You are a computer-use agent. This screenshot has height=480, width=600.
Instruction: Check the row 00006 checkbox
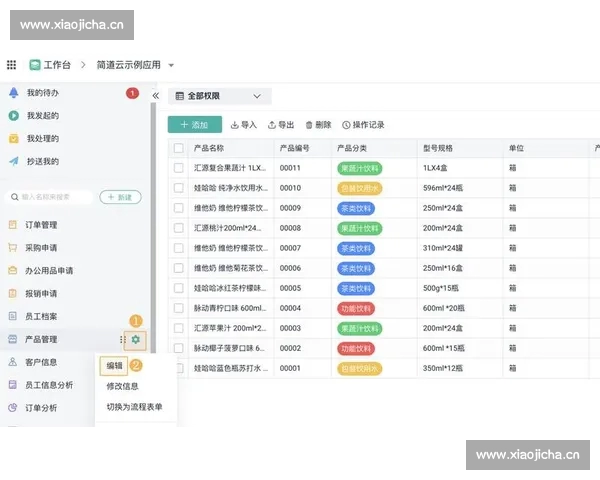click(179, 268)
